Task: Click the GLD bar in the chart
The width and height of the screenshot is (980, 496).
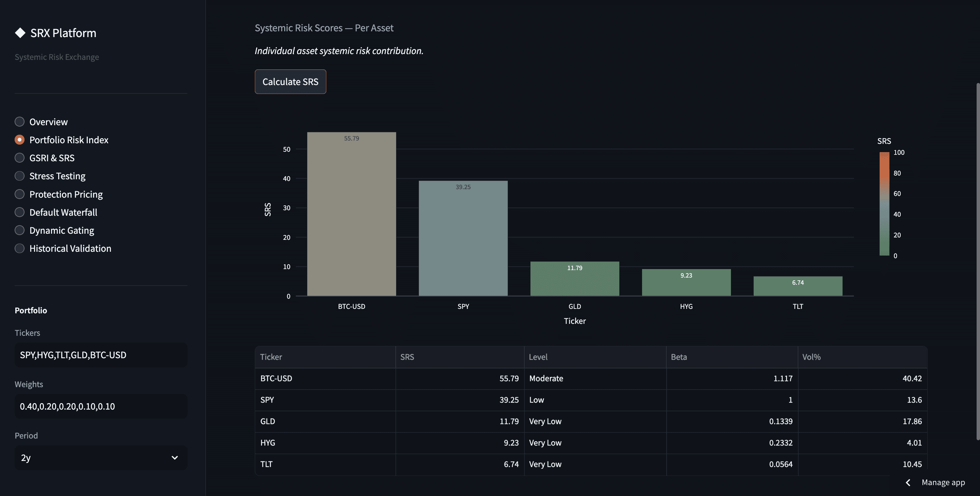Action: tap(574, 279)
